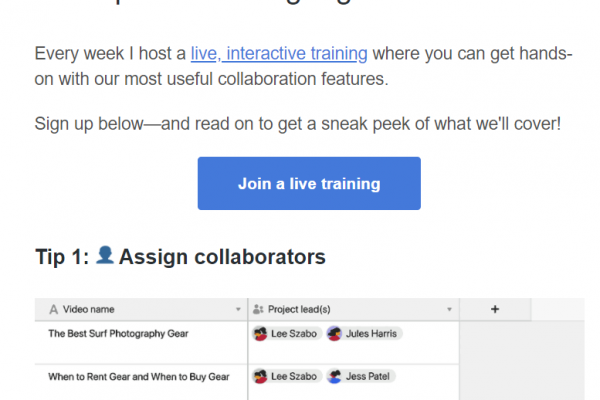Click the Join a live training button
Screen dimensions: 600x400
click(x=309, y=183)
